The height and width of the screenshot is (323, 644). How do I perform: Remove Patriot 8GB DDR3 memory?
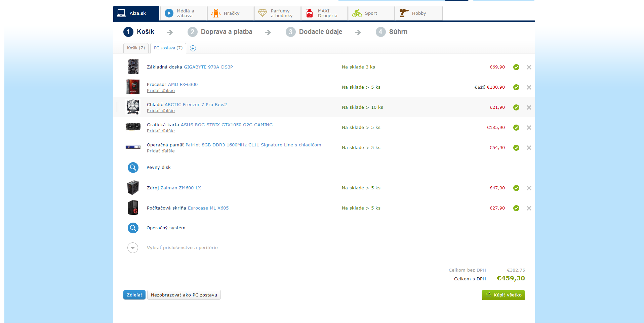[529, 148]
